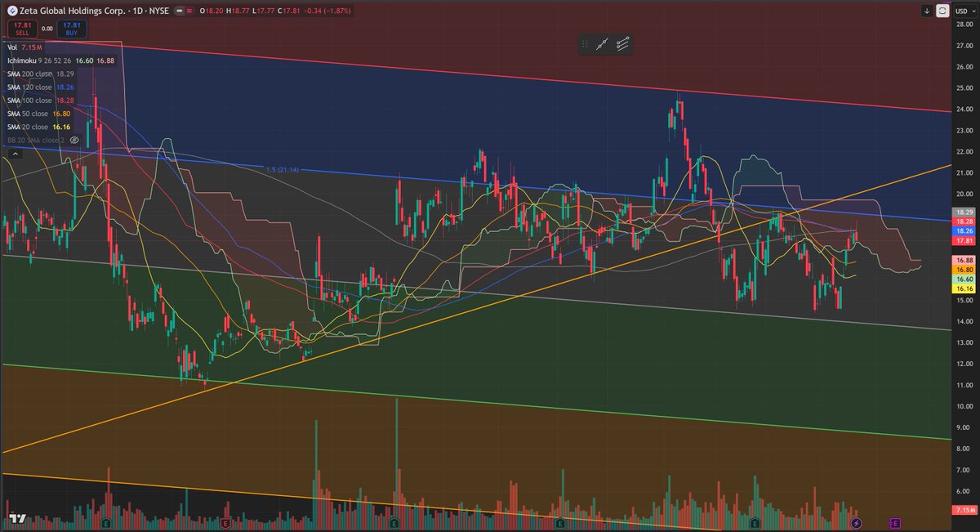Click the 17.81 current price axis label
Screen dimensions: 980x532
[964, 241]
